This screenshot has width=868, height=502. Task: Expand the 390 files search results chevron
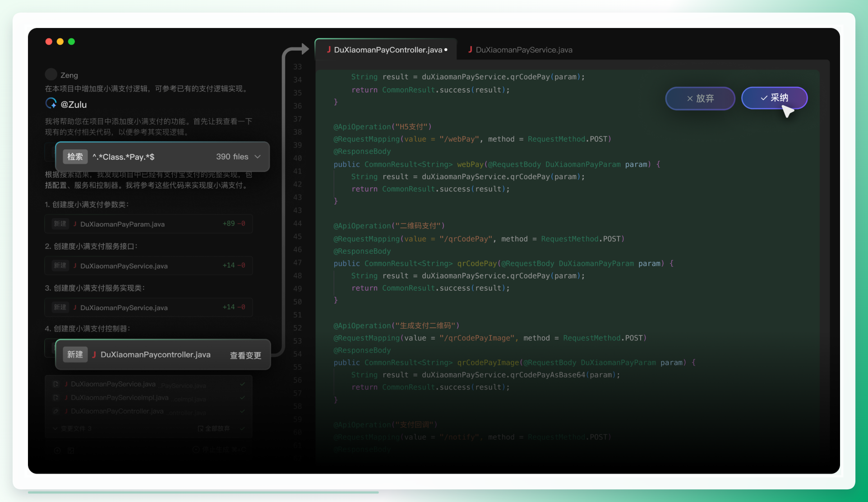point(258,157)
